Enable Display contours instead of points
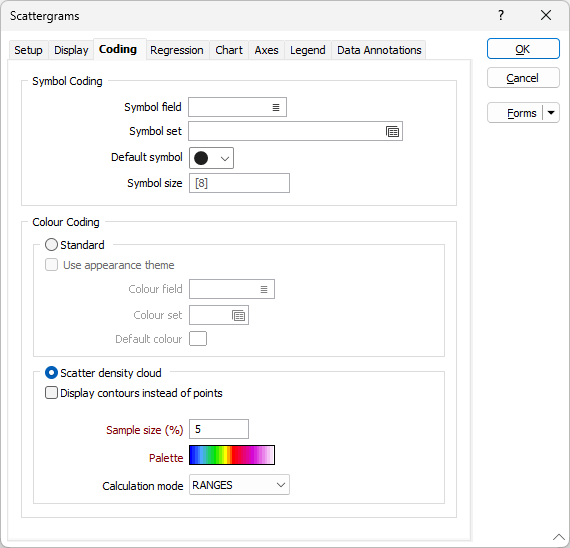Screen dimensions: 570x548 pos(51,393)
